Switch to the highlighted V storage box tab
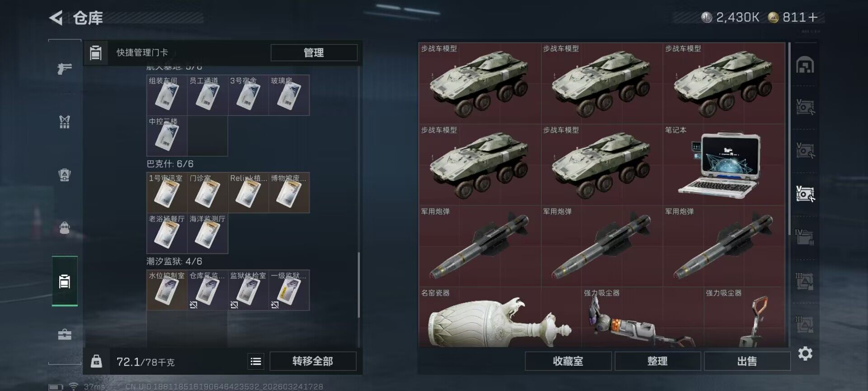868x391 pixels. 805,194
